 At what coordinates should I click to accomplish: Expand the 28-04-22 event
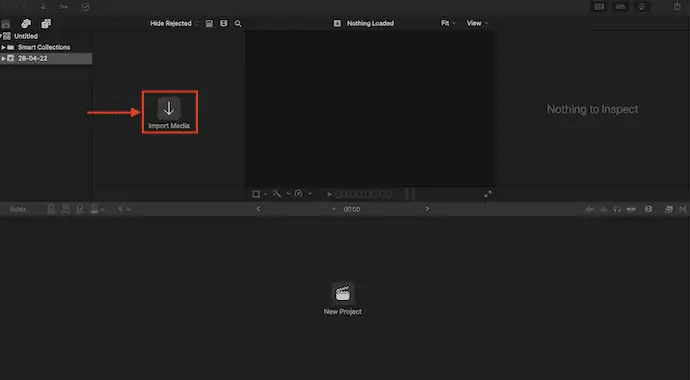click(4, 58)
